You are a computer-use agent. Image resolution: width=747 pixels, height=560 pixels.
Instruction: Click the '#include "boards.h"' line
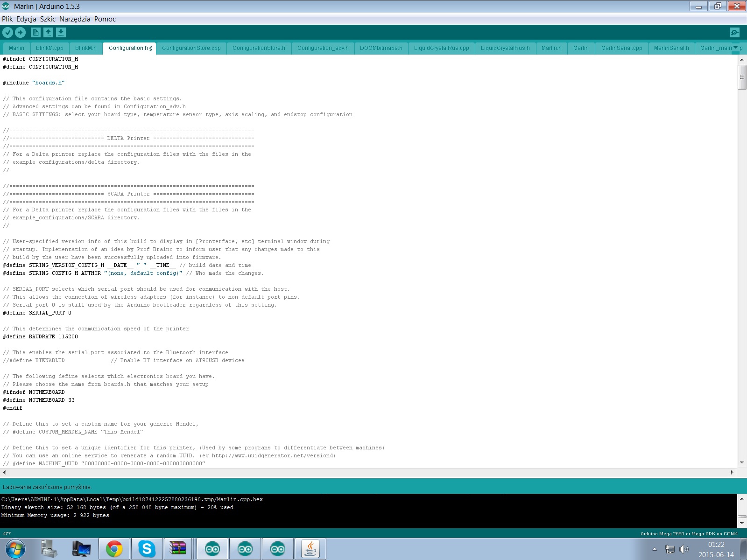tap(34, 83)
